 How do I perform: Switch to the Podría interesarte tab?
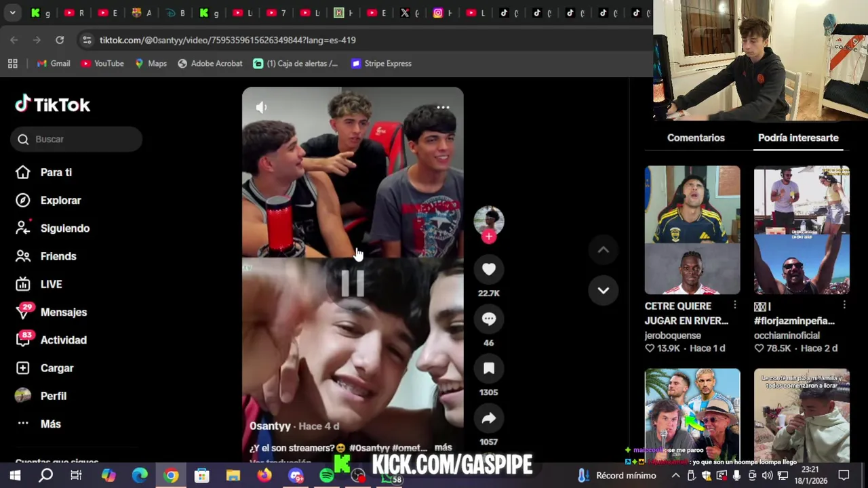[798, 138]
